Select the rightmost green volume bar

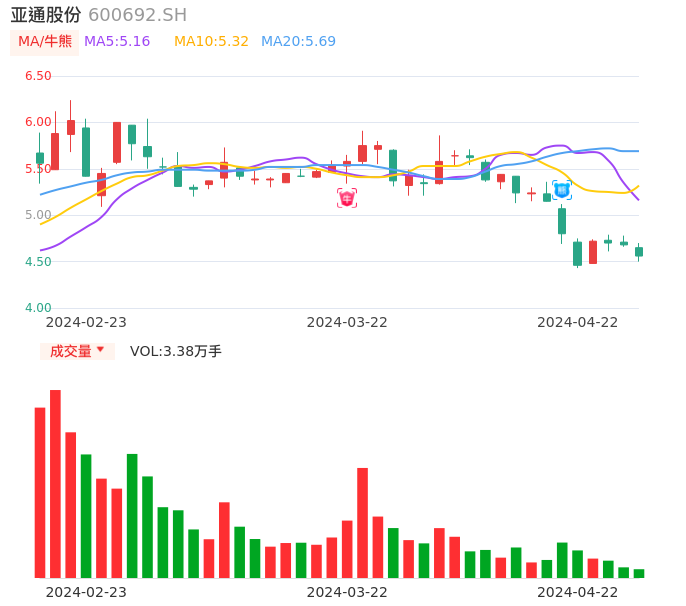click(x=639, y=573)
